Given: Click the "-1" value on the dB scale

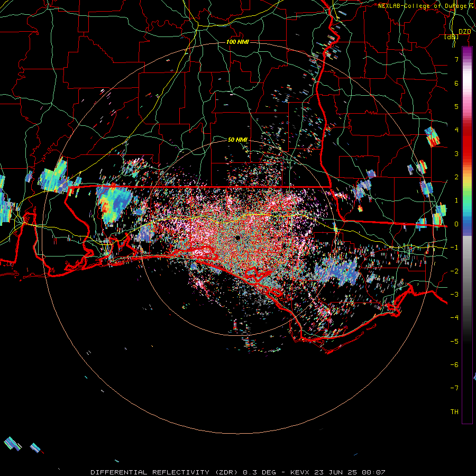Looking at the screenshot, I should coord(454,248).
